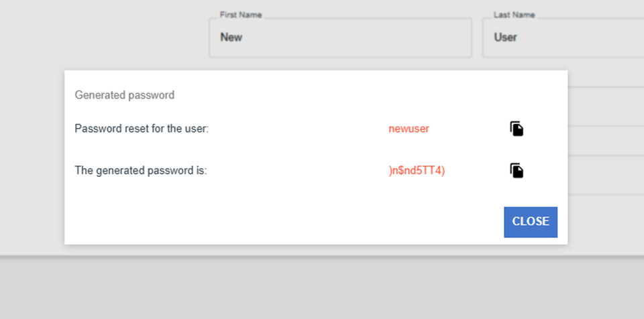Click the small "Last Name" floating label
This screenshot has width=644, height=319.
515,15
